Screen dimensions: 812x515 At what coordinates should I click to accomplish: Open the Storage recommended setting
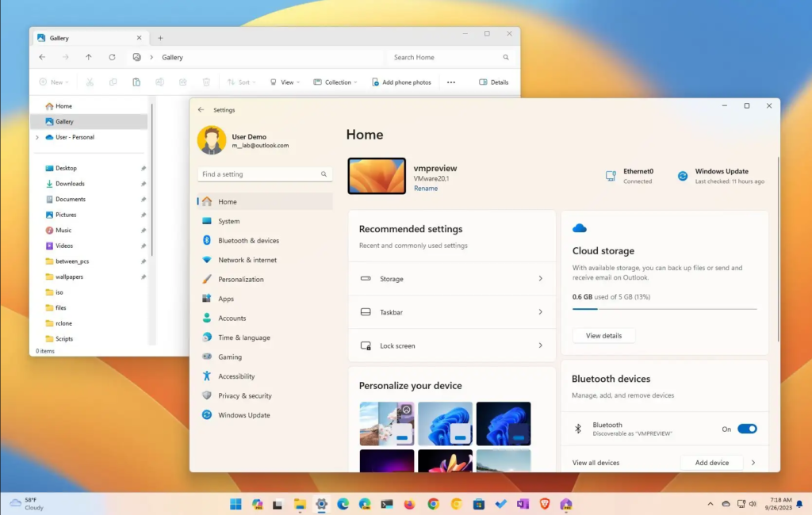(451, 278)
